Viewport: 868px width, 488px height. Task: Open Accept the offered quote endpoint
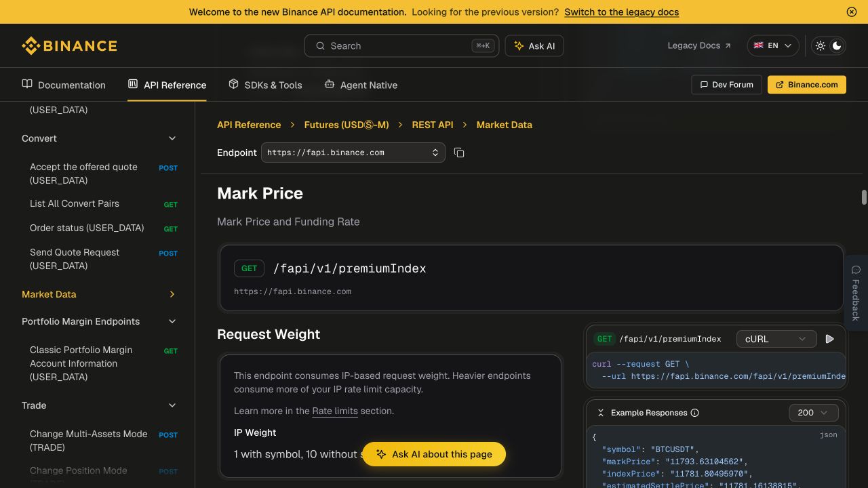(x=104, y=174)
